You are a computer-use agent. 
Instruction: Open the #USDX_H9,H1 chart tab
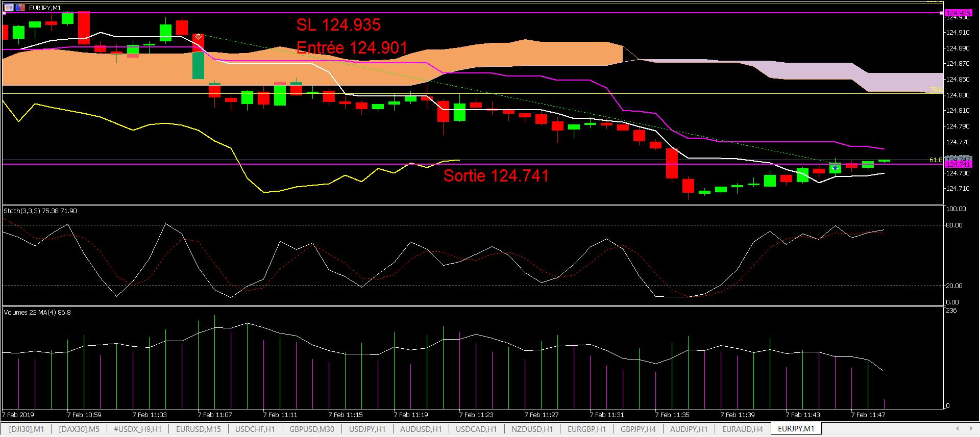[138, 429]
